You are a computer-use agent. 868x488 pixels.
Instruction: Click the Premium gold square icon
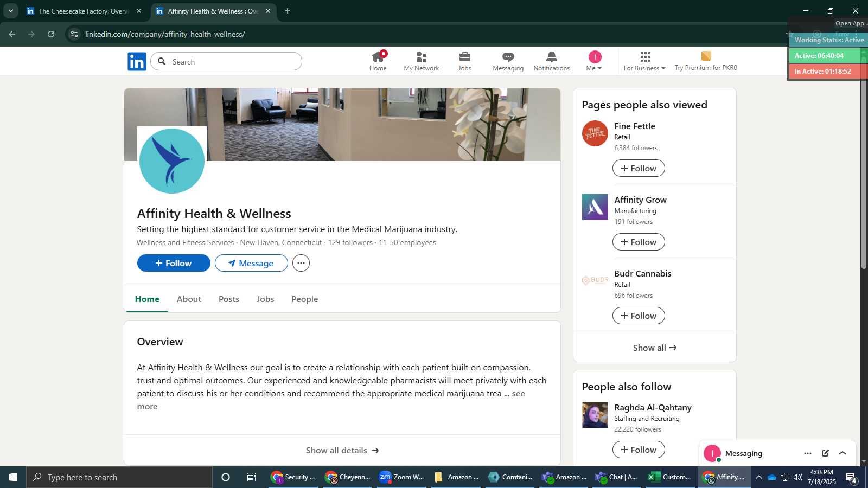click(x=706, y=56)
